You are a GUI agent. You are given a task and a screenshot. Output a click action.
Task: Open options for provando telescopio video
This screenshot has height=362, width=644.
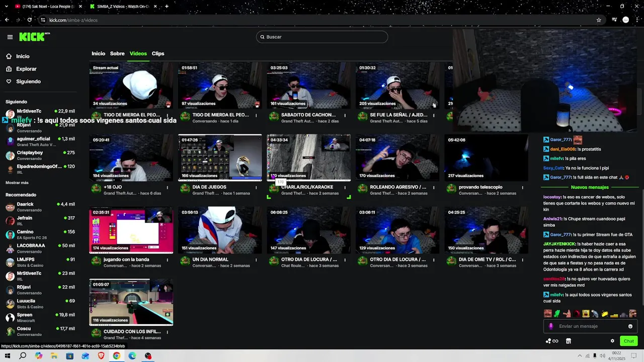(x=522, y=187)
